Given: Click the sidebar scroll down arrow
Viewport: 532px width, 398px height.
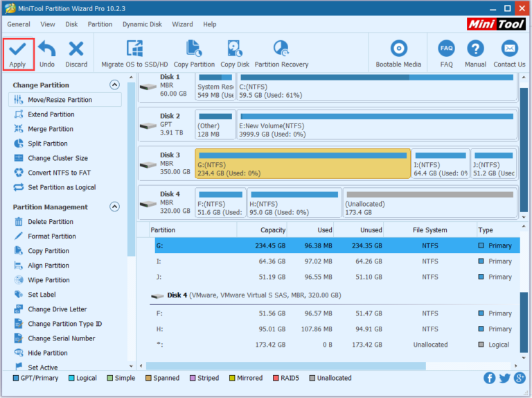Looking at the screenshot, I should 132,366.
